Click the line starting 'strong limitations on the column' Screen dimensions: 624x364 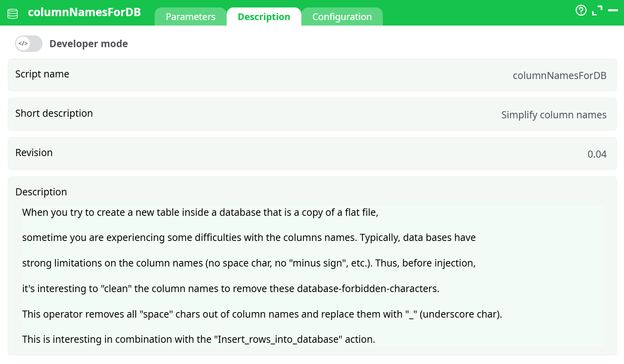click(249, 263)
